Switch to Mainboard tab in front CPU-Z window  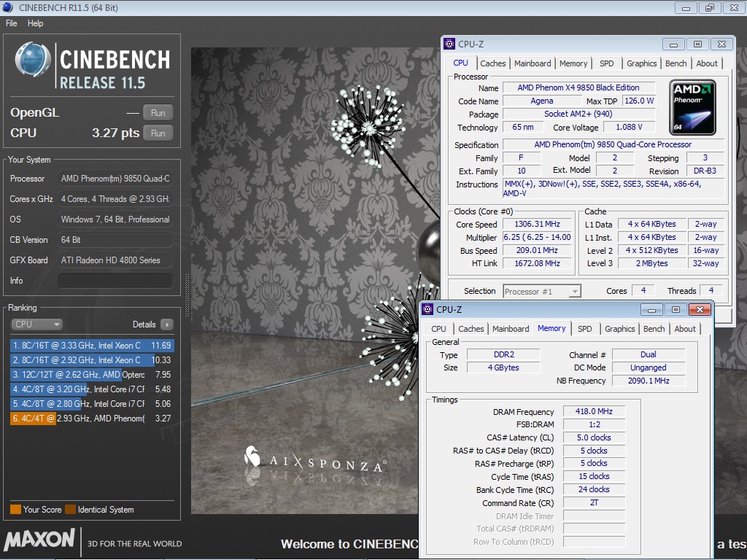coord(511,329)
